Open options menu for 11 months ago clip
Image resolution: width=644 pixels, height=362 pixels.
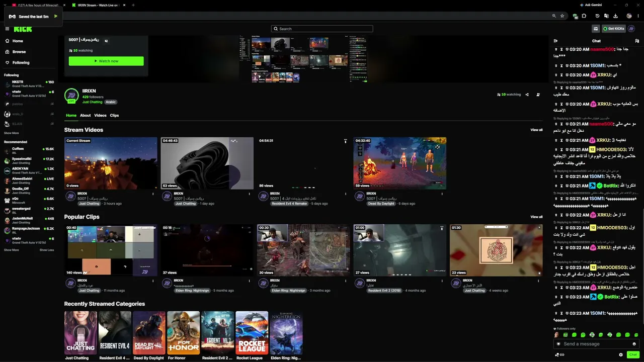153,281
